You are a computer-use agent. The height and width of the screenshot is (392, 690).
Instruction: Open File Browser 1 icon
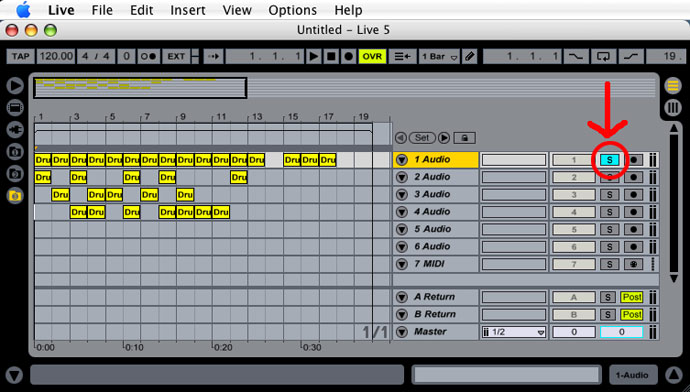click(x=15, y=152)
